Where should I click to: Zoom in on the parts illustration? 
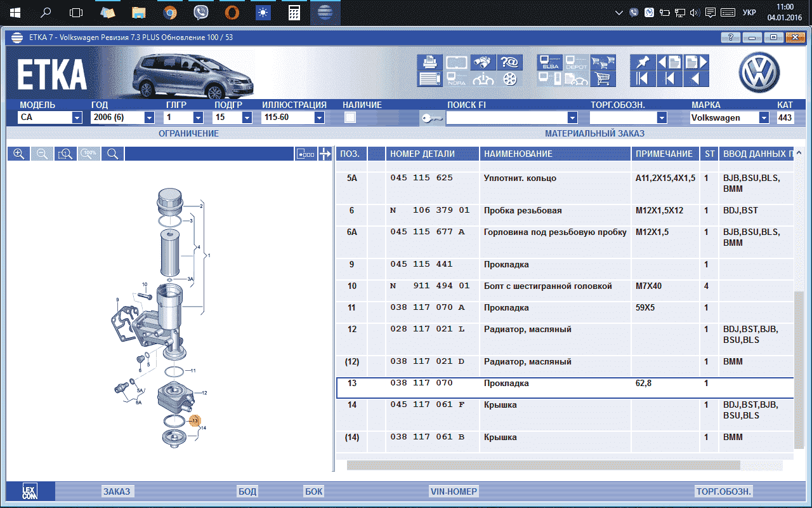pos(19,154)
